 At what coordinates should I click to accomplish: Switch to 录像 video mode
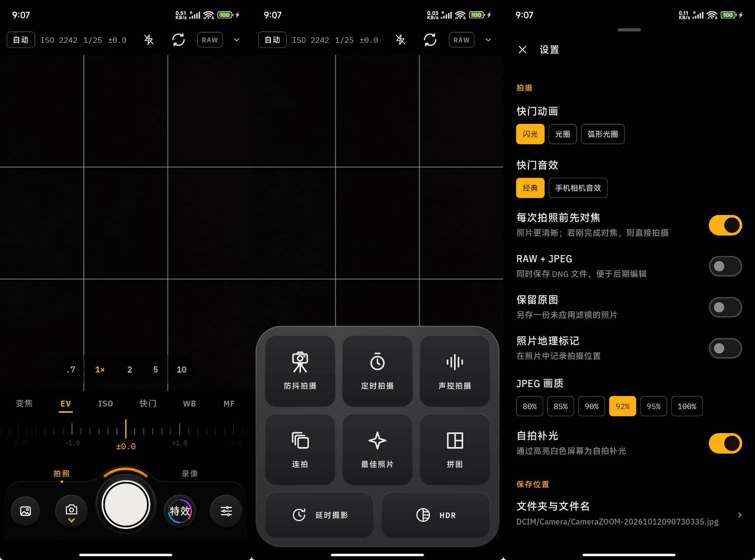coord(190,474)
